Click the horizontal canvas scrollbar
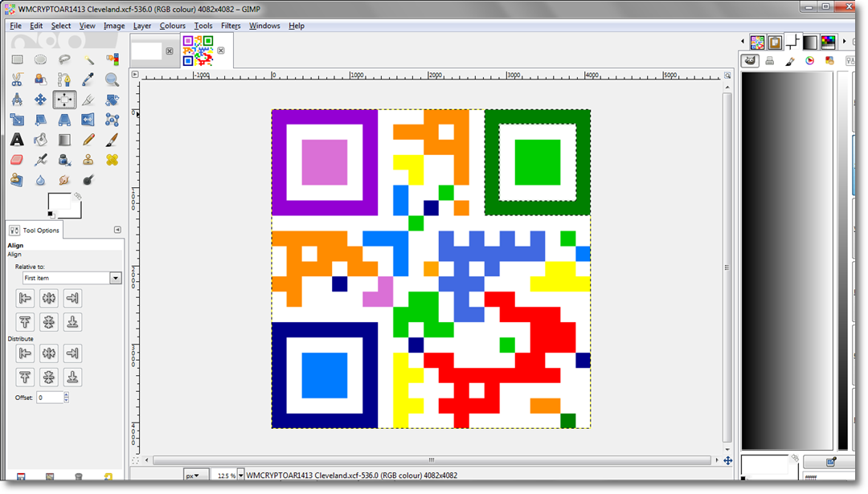Image resolution: width=868 pixels, height=494 pixels. [432, 460]
